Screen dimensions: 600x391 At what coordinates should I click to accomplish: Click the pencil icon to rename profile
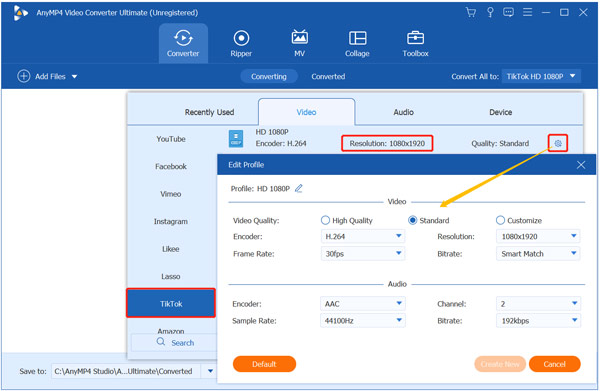click(298, 188)
